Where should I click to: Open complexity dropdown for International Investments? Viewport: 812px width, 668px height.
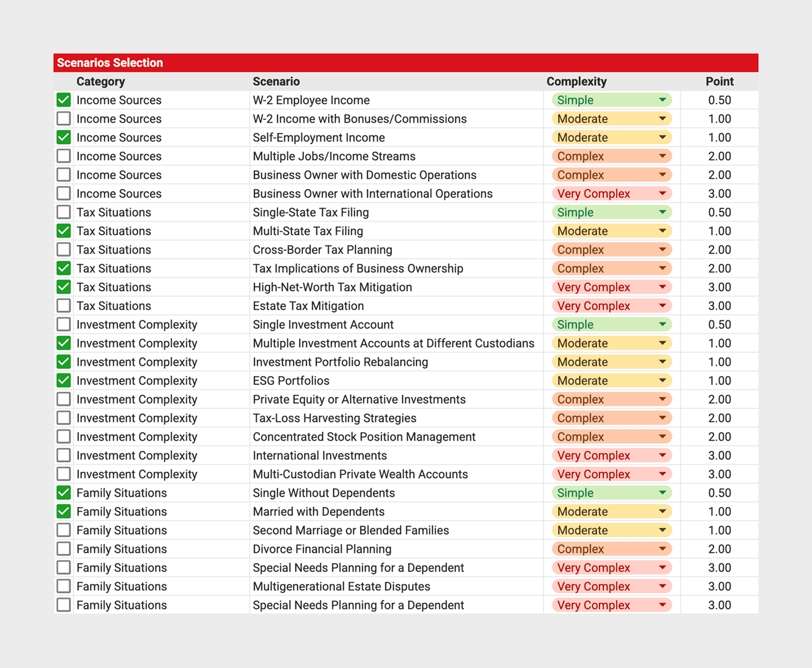click(612, 456)
